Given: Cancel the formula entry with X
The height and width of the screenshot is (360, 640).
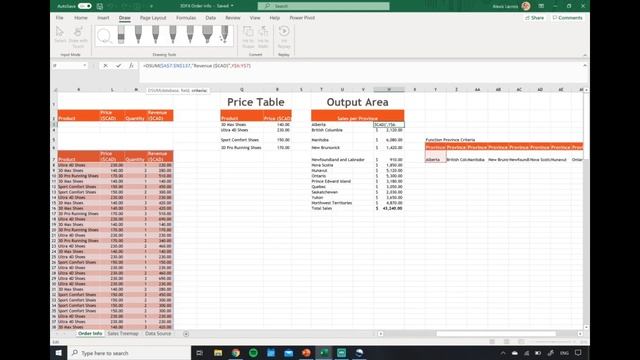Looking at the screenshot, I should pyautogui.click(x=105, y=66).
